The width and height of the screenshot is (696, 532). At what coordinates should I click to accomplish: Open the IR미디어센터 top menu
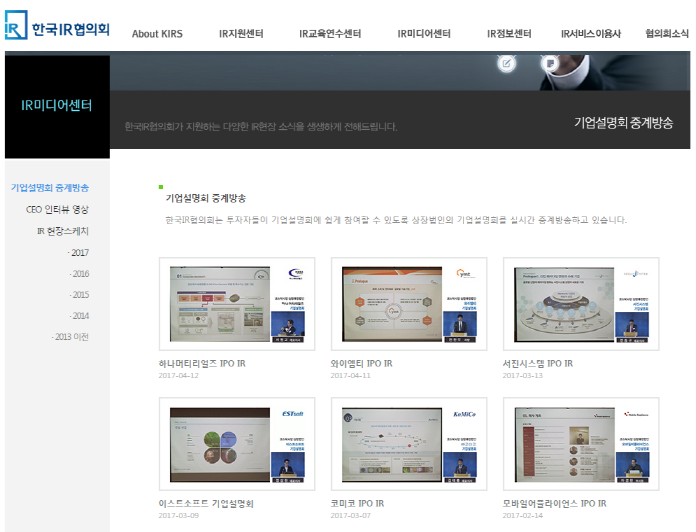point(424,34)
